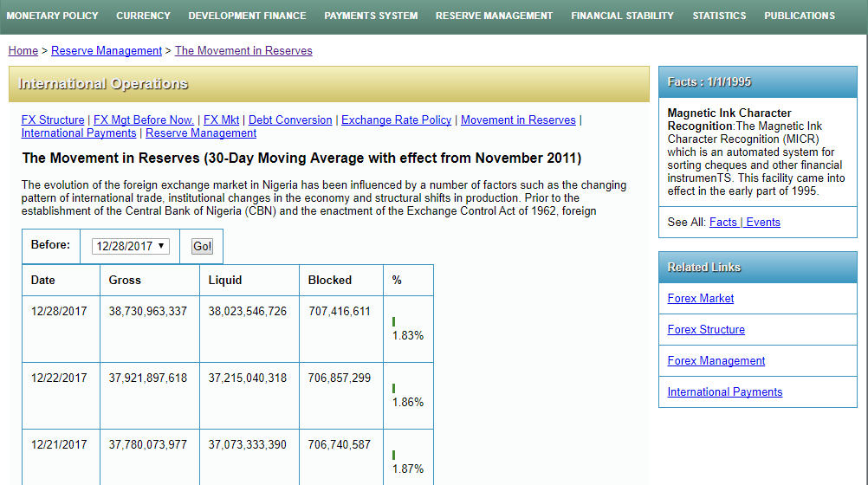Visit the Exchange Rate Policy link

click(396, 120)
